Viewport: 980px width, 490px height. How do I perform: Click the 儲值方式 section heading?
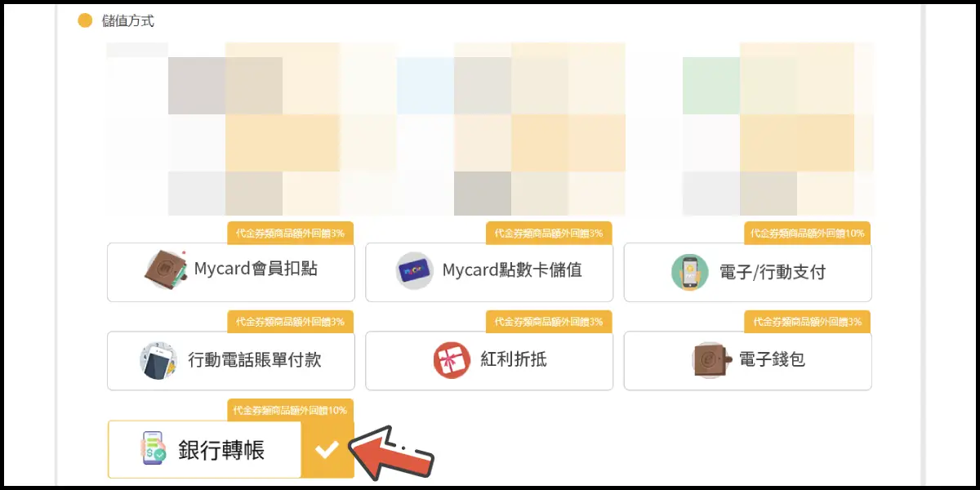click(x=128, y=21)
